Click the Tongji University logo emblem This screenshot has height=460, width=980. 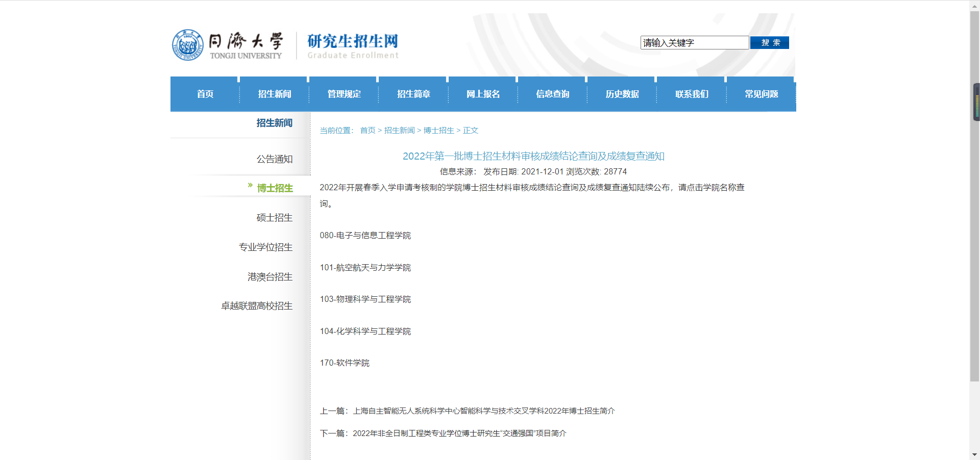[x=188, y=45]
